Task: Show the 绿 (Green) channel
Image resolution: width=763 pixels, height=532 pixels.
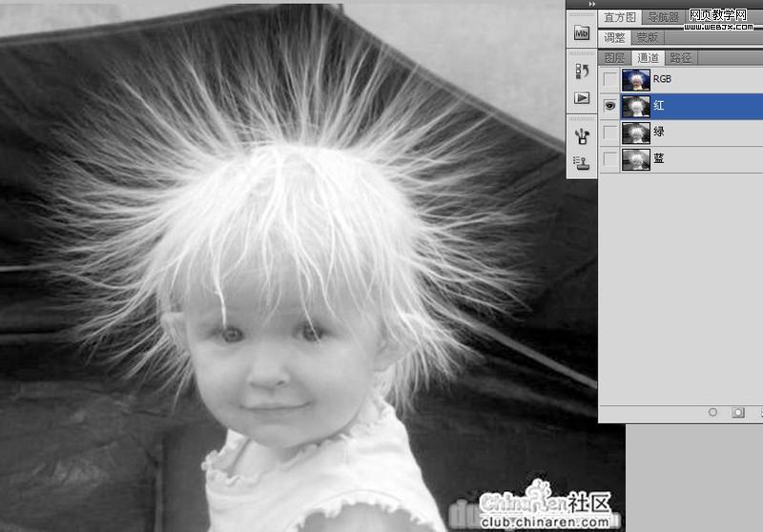Action: [609, 132]
